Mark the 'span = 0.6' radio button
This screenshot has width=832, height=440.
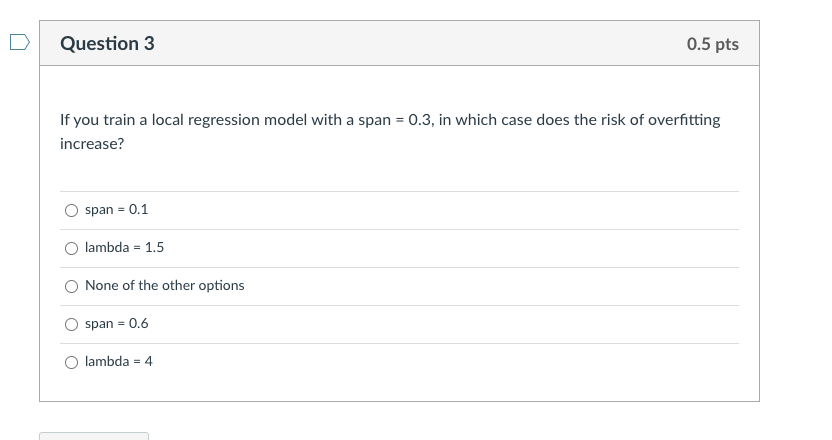[x=71, y=325]
